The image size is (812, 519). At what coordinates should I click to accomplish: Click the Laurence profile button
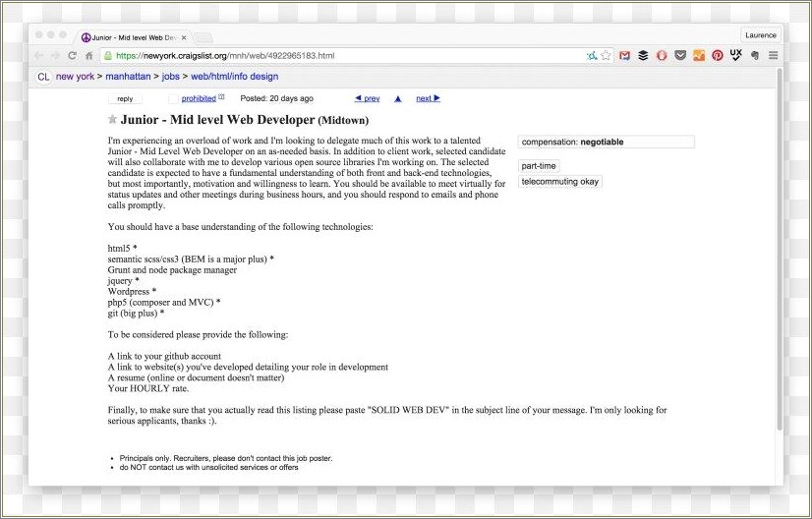coord(760,35)
